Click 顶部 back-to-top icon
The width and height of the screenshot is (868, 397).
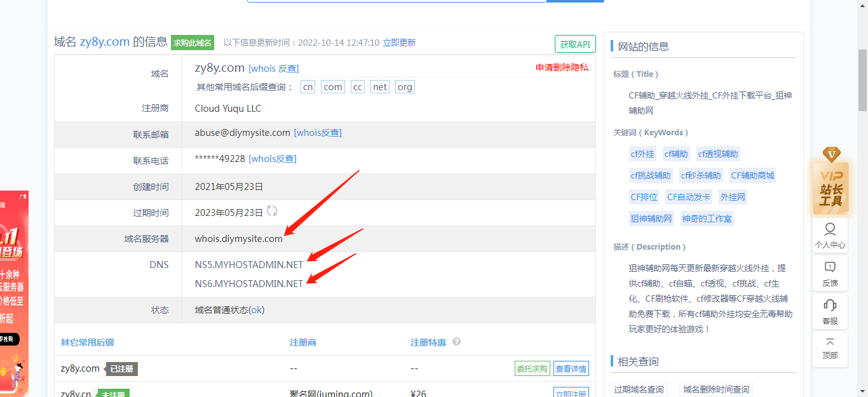830,349
